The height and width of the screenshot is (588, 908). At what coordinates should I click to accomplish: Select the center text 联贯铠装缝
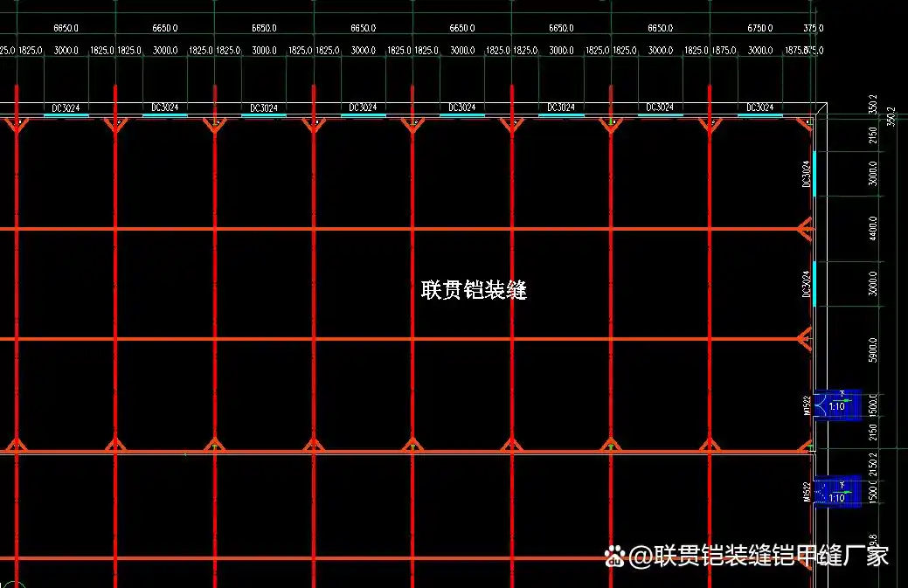[474, 290]
